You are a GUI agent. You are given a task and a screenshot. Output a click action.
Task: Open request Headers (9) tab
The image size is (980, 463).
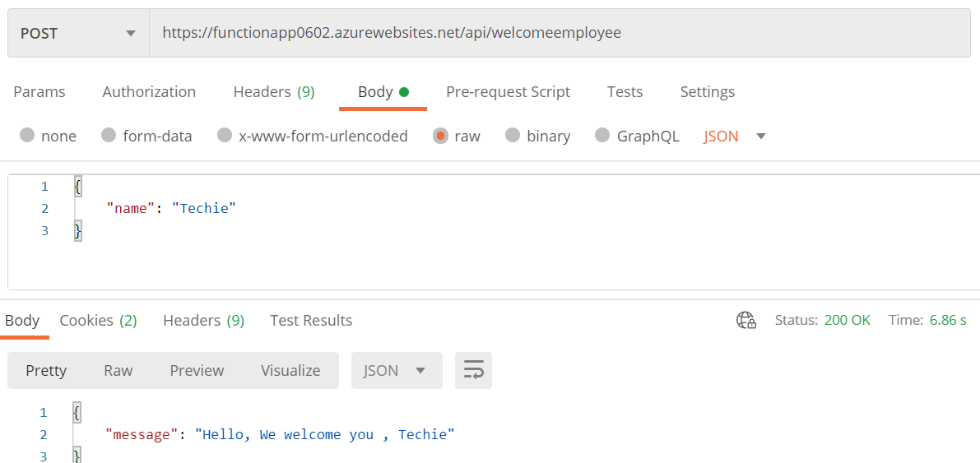coord(274,92)
